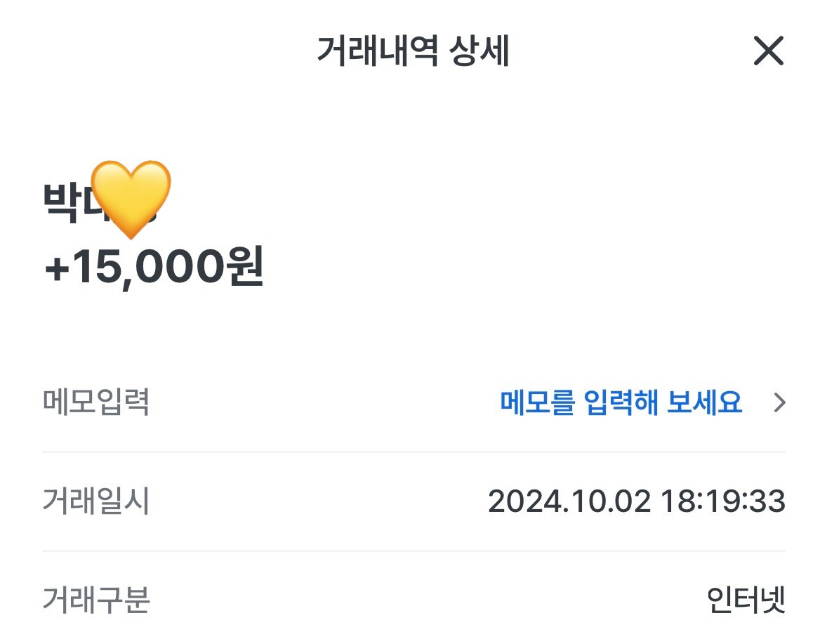Viewport: 827px width, 644px height.
Task: Tap the 거래구분 label
Action: (x=96, y=600)
